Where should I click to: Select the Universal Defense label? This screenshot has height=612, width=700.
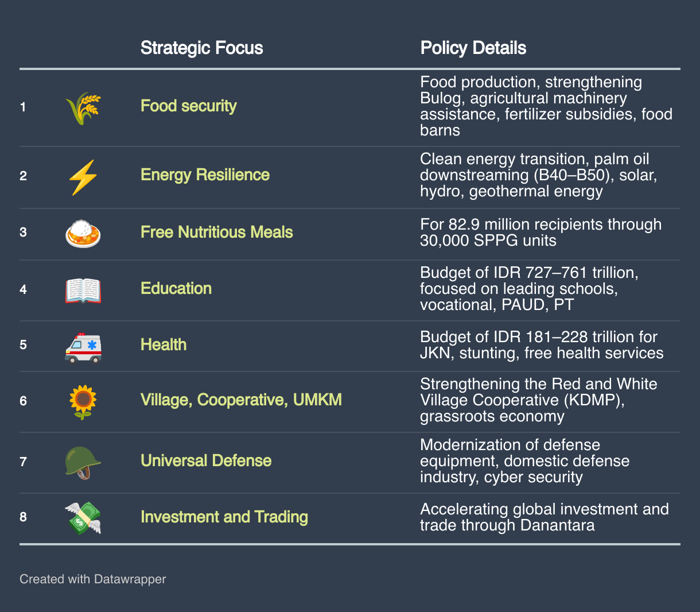tap(206, 461)
